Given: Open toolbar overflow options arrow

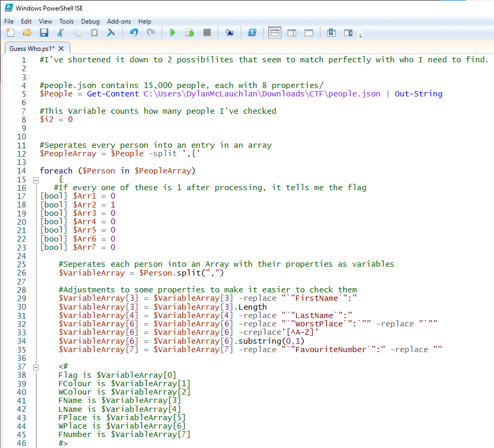Looking at the screenshot, I should (360, 36).
